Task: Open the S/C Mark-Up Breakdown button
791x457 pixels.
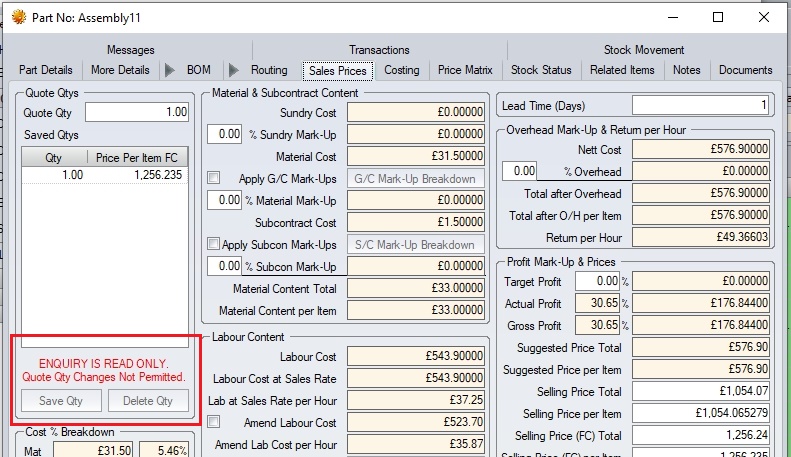Action: [415, 245]
